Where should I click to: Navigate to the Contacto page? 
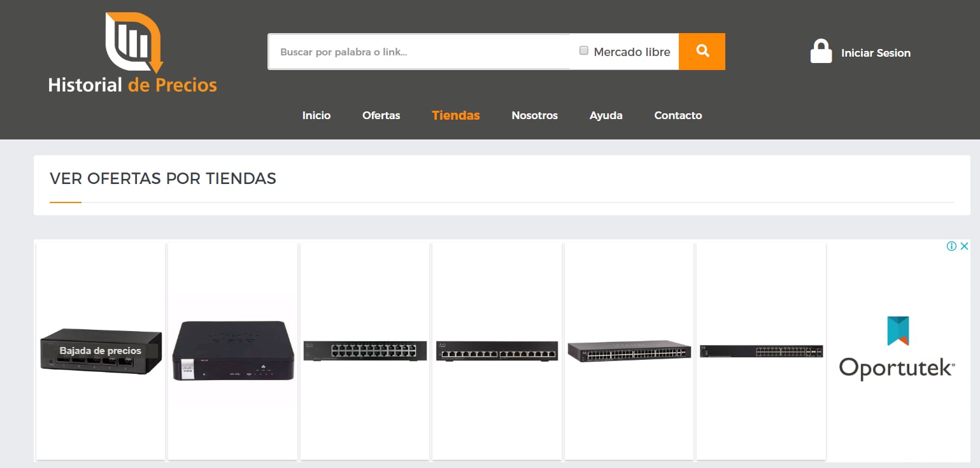(678, 115)
